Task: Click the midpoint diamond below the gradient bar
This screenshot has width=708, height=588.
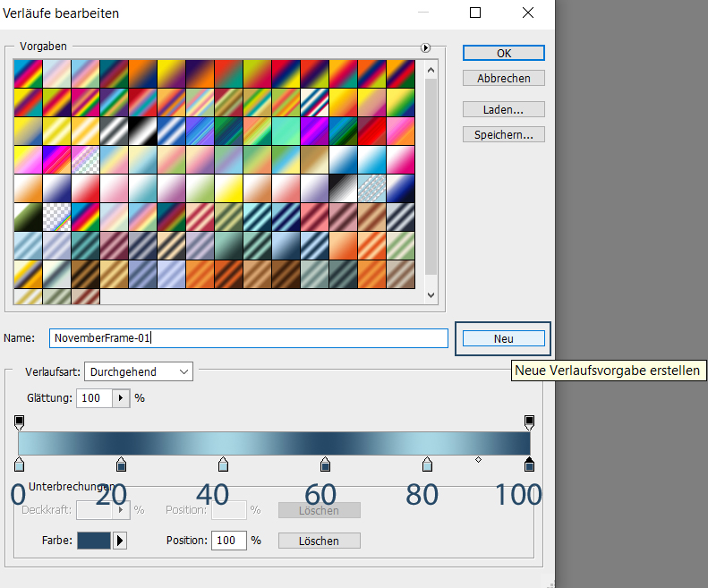Action: click(x=478, y=460)
